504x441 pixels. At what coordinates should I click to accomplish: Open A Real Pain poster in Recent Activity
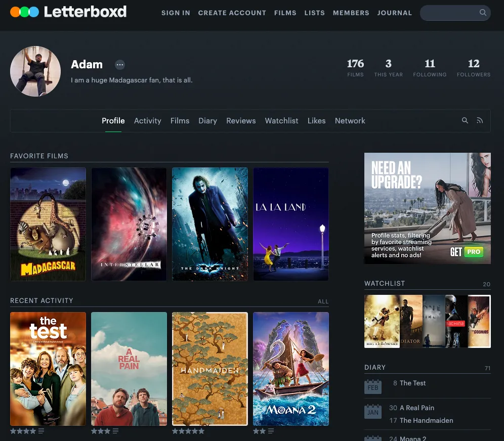(x=129, y=369)
